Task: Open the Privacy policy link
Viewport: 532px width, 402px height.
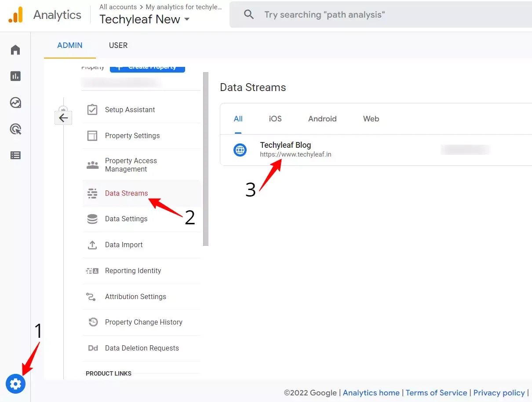Action: click(x=499, y=393)
